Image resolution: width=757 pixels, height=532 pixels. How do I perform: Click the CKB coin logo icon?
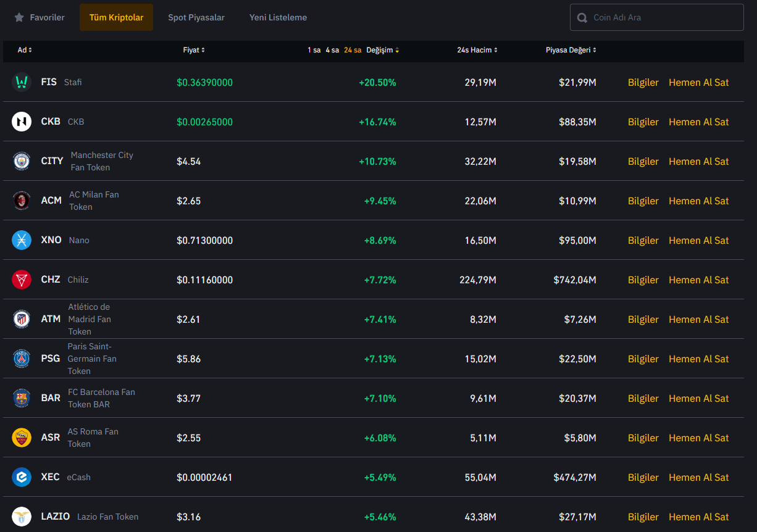[x=22, y=122]
